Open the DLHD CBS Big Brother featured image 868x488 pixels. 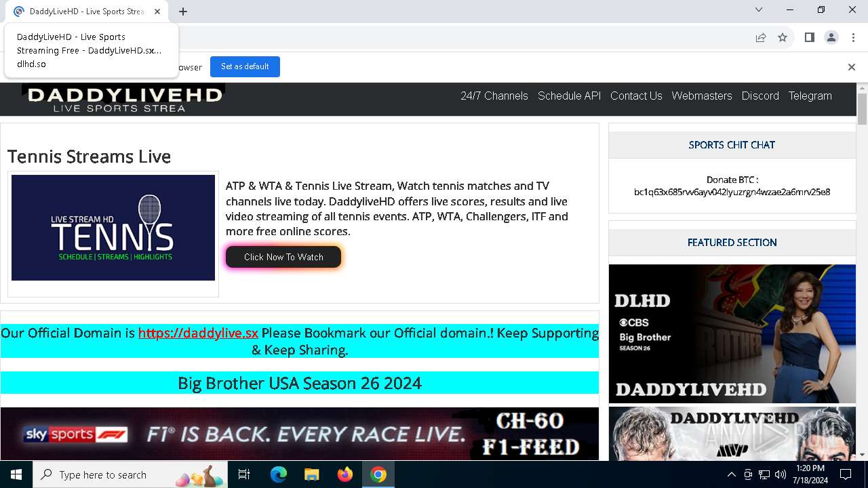pos(732,333)
